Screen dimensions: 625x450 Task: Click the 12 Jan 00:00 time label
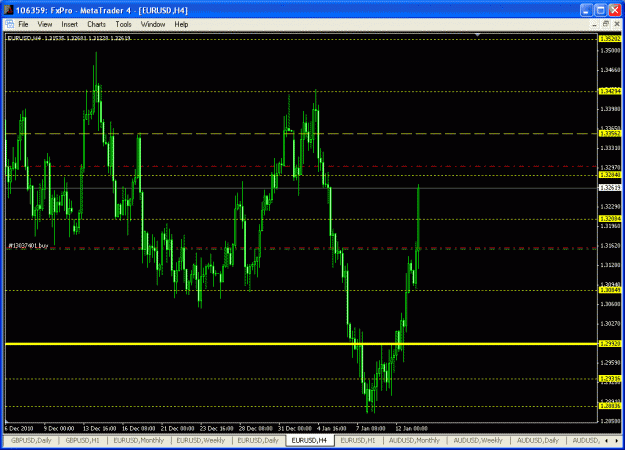tap(411, 428)
